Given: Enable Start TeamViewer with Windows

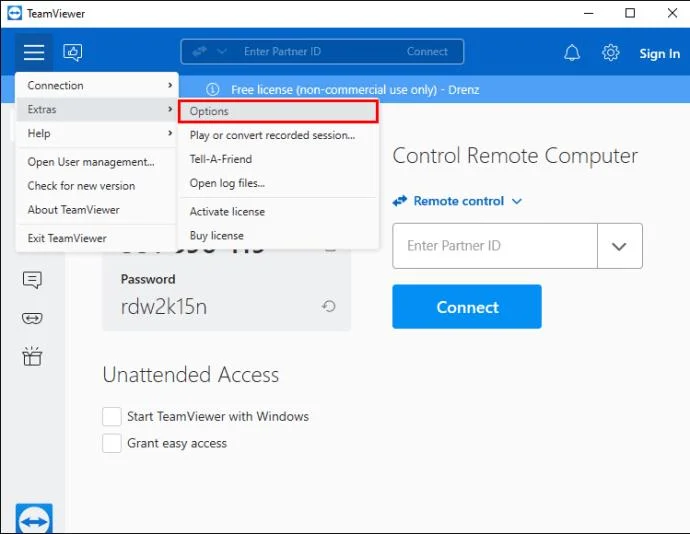Looking at the screenshot, I should 112,416.
